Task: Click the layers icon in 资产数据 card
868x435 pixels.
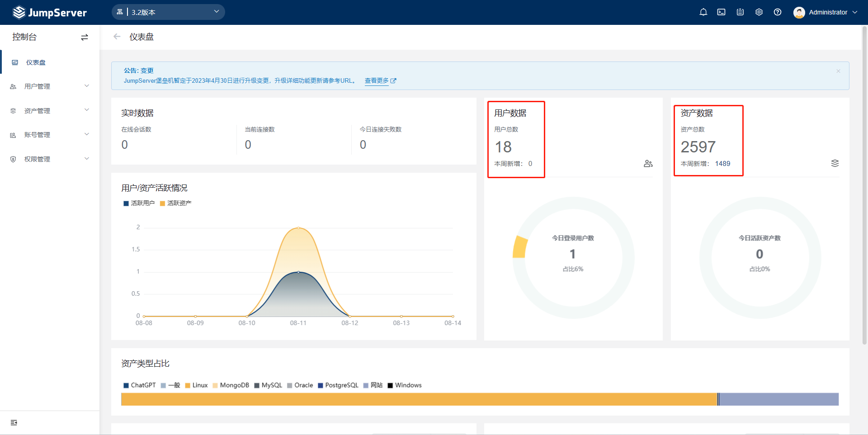Action: click(835, 163)
